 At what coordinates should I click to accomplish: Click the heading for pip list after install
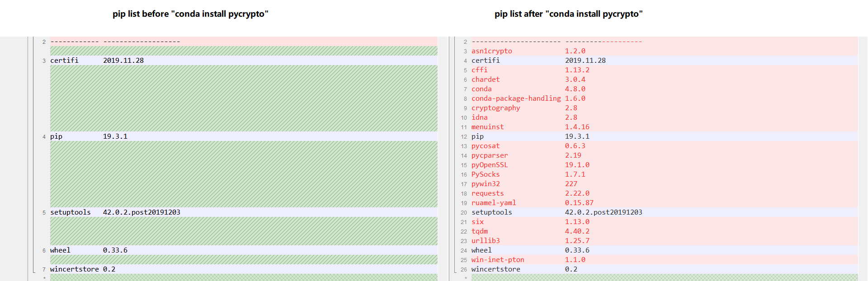(569, 14)
